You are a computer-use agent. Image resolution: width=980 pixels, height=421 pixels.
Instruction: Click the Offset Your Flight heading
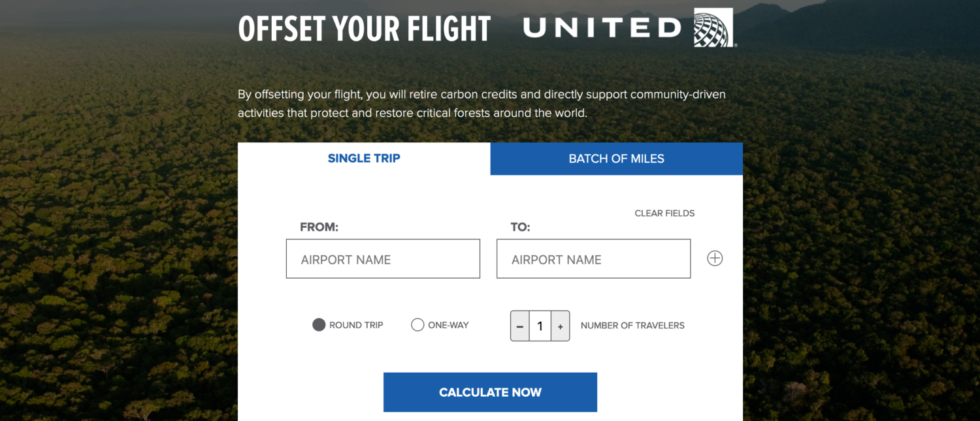[x=364, y=29]
